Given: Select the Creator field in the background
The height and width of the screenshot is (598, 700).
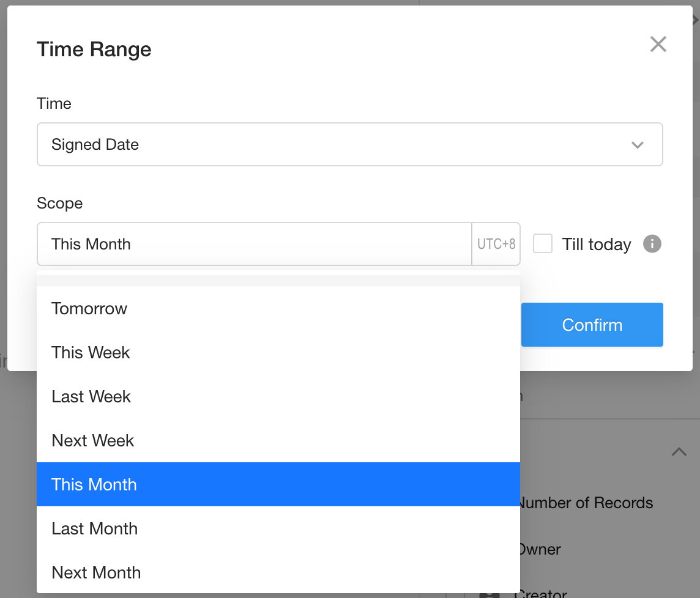Looking at the screenshot, I should [542, 593].
